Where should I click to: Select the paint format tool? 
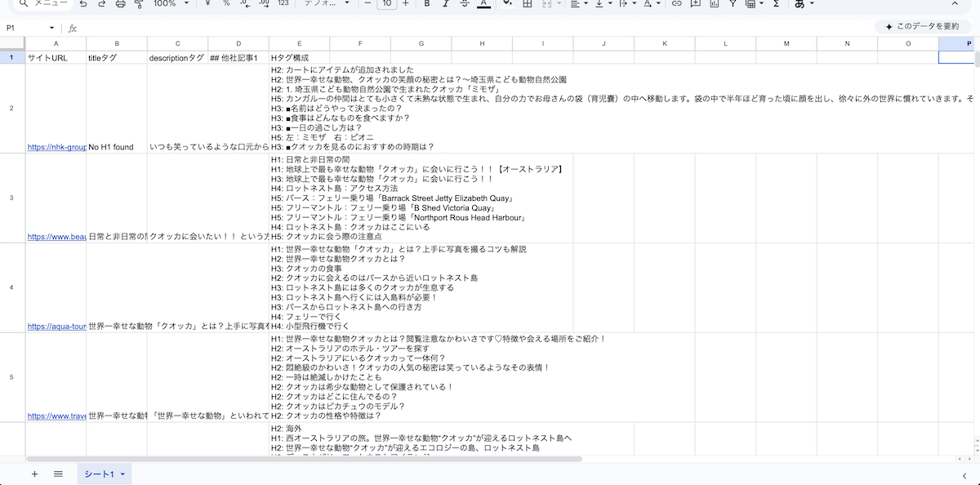click(139, 5)
